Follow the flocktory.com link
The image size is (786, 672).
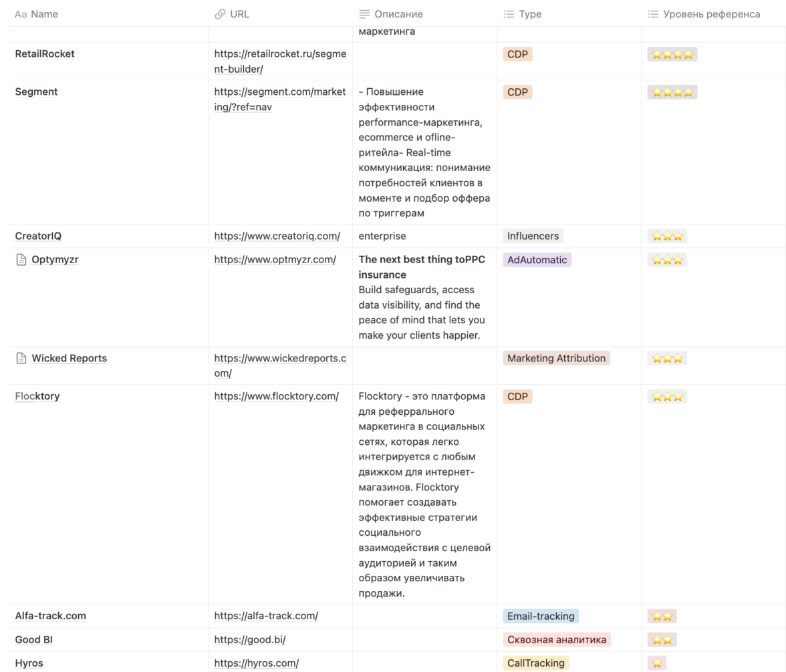click(x=276, y=396)
